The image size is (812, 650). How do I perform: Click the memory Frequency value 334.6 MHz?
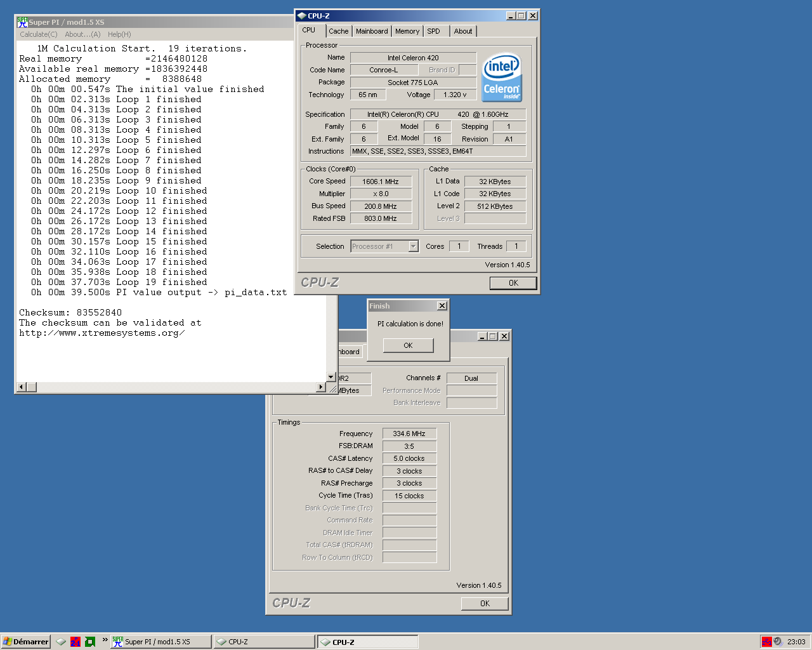(409, 434)
